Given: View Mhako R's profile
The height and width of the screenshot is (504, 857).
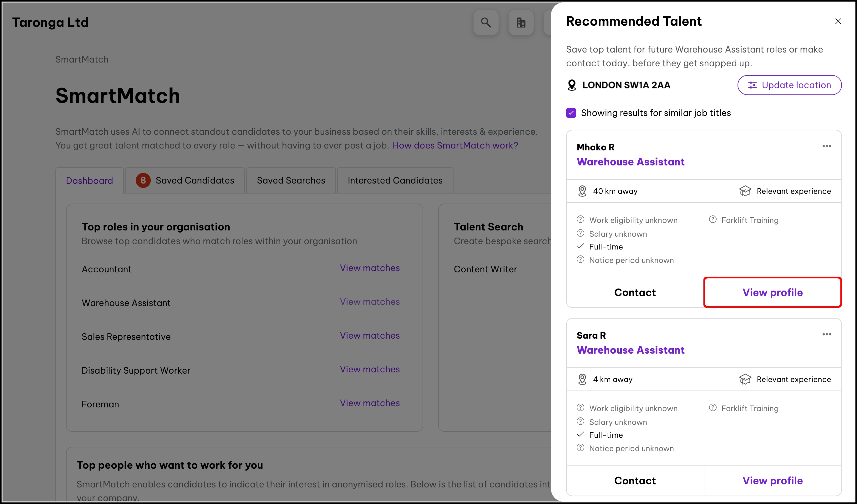Looking at the screenshot, I should [772, 292].
